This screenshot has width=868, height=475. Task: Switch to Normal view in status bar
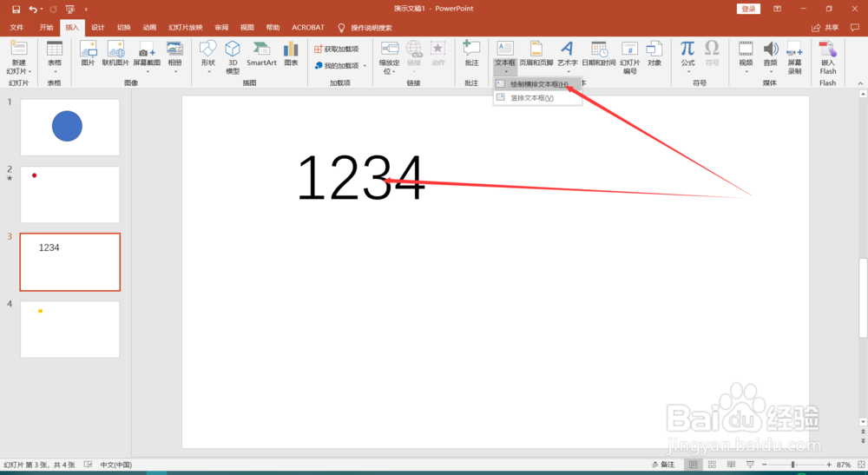coord(693,465)
